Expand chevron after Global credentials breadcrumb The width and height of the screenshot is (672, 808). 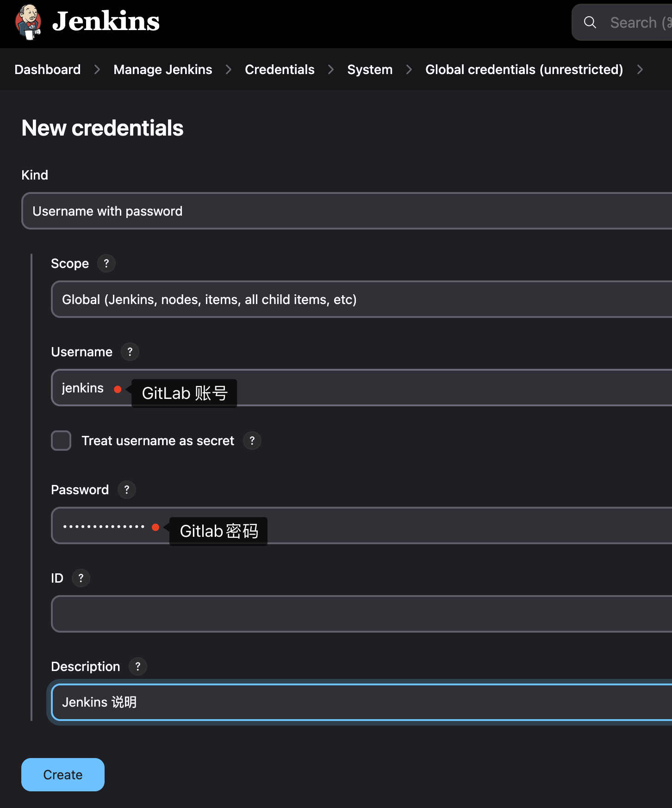[640, 69]
